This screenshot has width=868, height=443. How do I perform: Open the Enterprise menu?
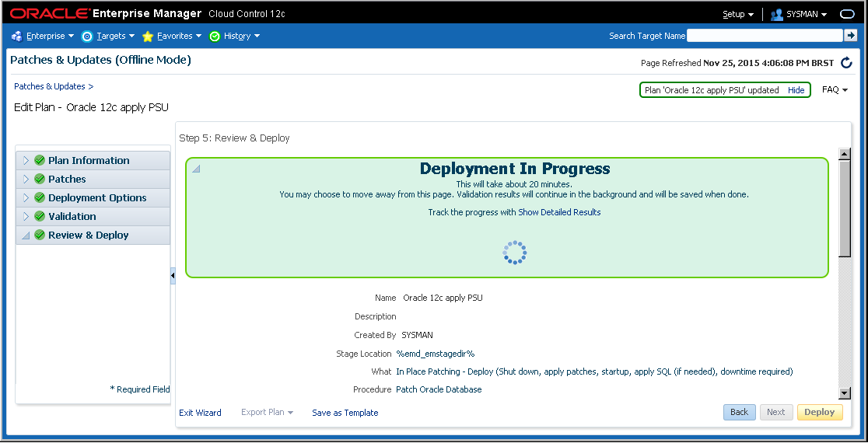[x=50, y=36]
